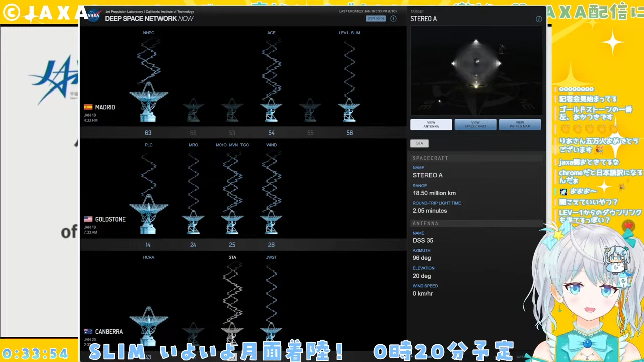Select Madrid's large dish antenna above 63
This screenshot has height=362, width=644.
(x=148, y=102)
